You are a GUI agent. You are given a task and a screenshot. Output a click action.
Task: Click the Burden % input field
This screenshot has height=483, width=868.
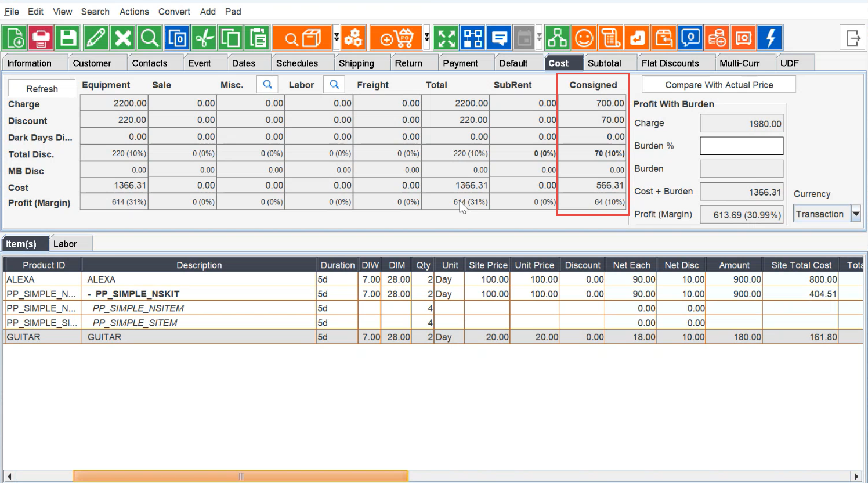pyautogui.click(x=741, y=146)
